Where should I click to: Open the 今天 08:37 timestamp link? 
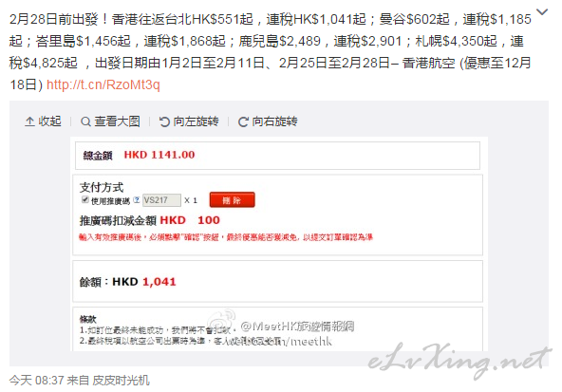tap(37, 381)
